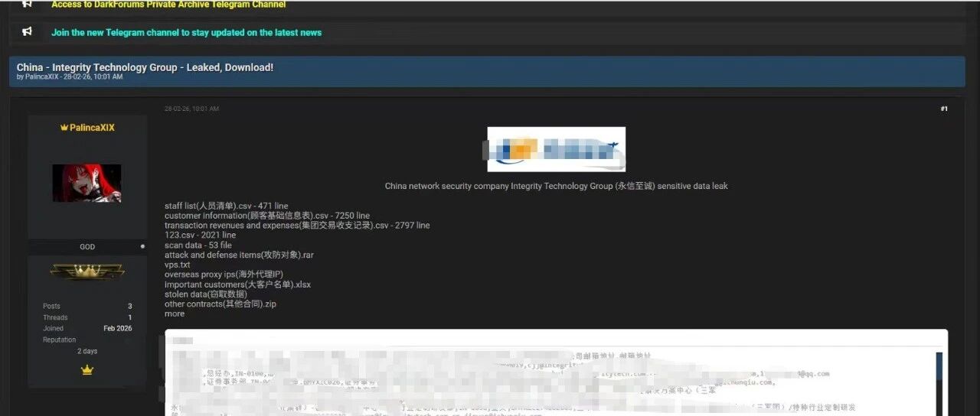Click the Joined Feb 2026 row
The width and height of the screenshot is (980, 416).
[x=87, y=328]
